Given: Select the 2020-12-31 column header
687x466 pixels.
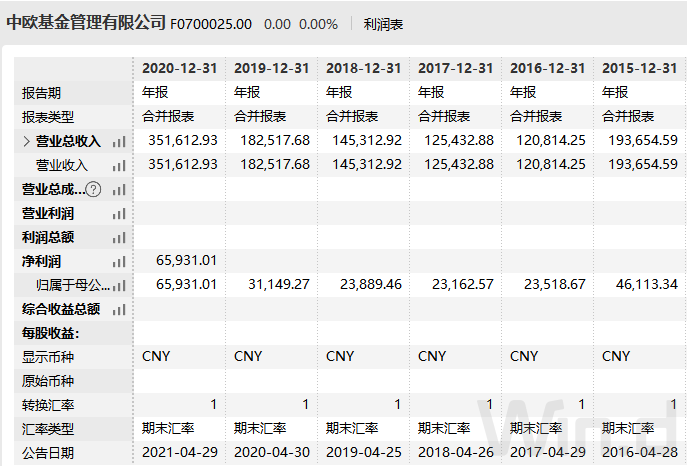Looking at the screenshot, I should [x=180, y=68].
